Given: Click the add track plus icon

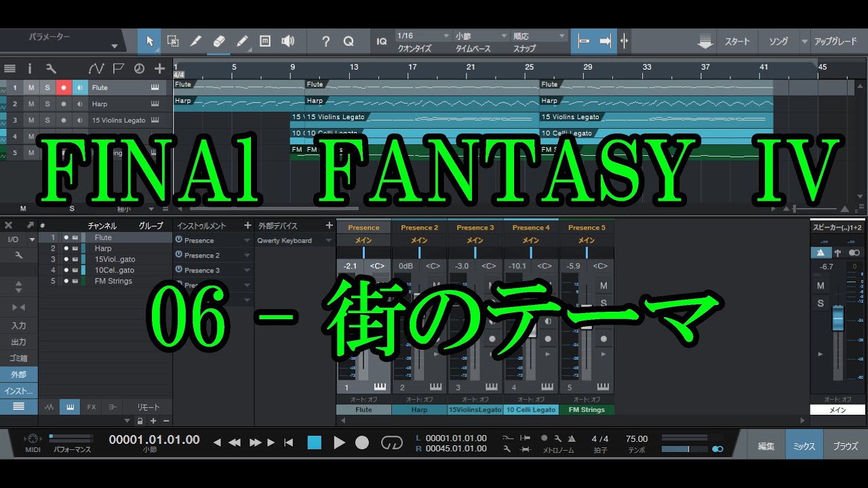Looking at the screenshot, I should coord(159,68).
